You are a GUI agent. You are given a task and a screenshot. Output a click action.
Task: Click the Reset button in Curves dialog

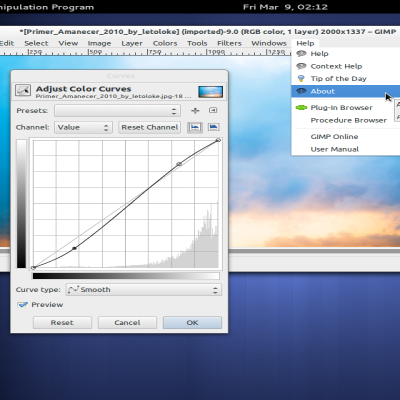[x=62, y=323]
